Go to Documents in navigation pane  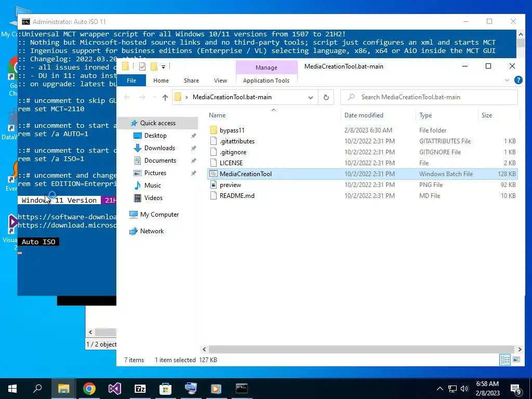coord(160,161)
